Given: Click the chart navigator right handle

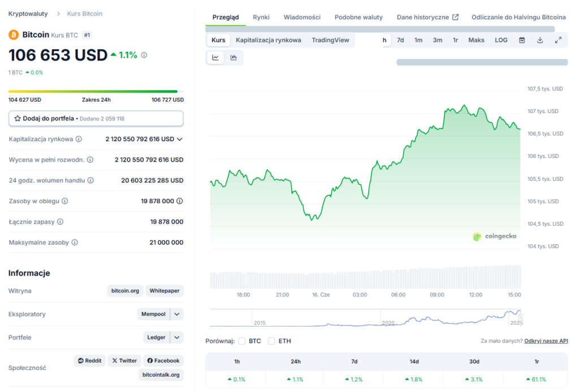Looking at the screenshot, I should click(x=520, y=317).
